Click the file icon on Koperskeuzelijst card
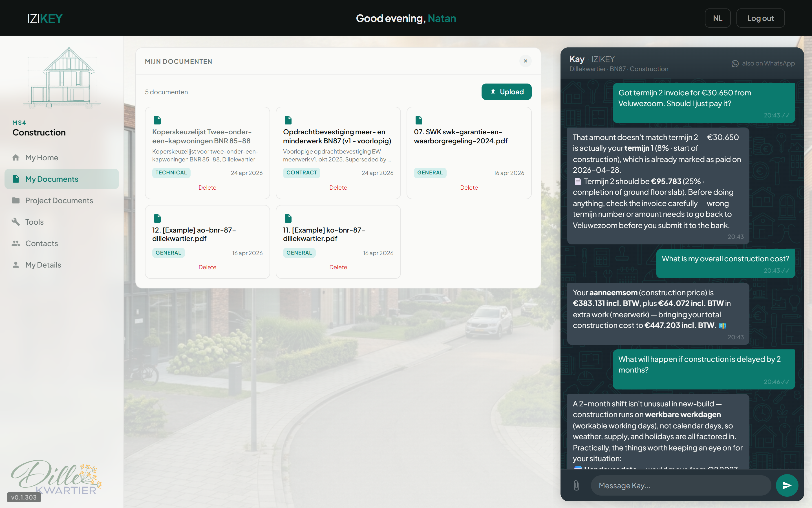Screen dimensions: 812x508 [157, 120]
